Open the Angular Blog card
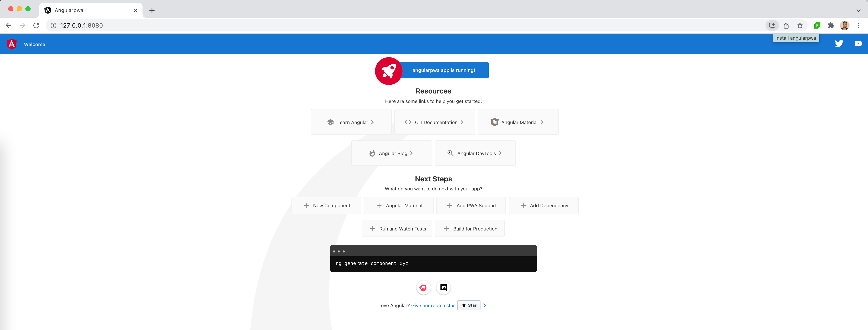Image resolution: width=868 pixels, height=330 pixels. point(392,153)
